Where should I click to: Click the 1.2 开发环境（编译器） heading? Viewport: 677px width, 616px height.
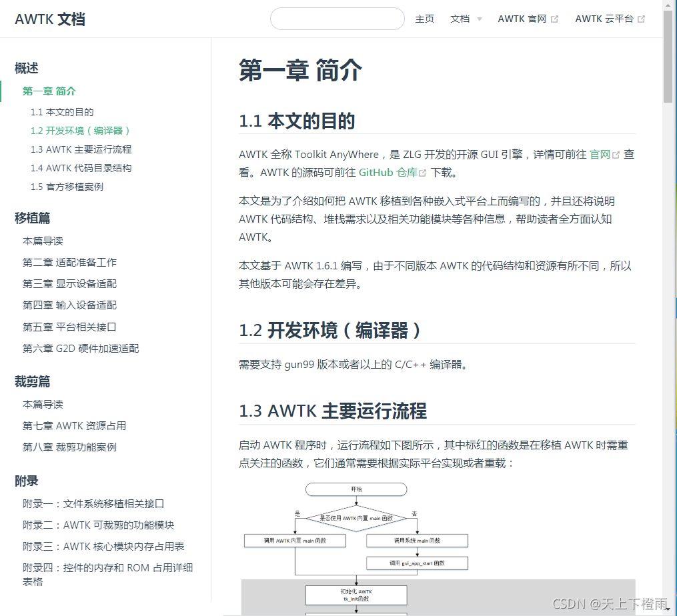coord(329,331)
